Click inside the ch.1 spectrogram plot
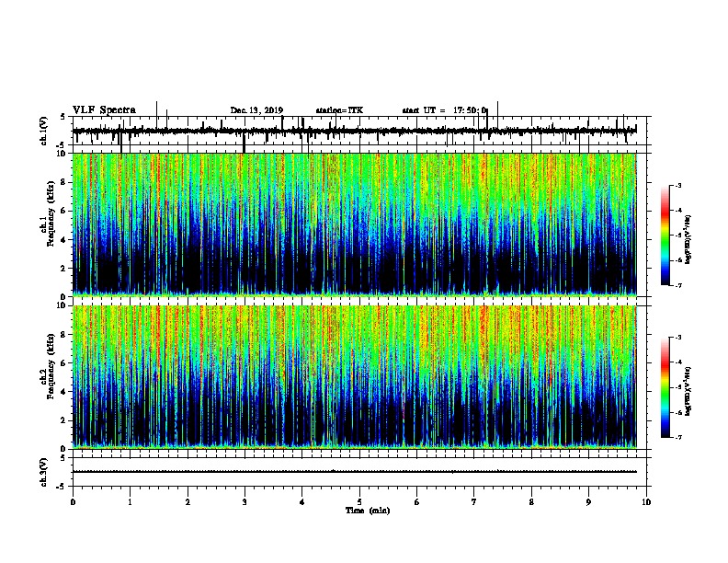This screenshot has height=563, width=728. [355, 224]
